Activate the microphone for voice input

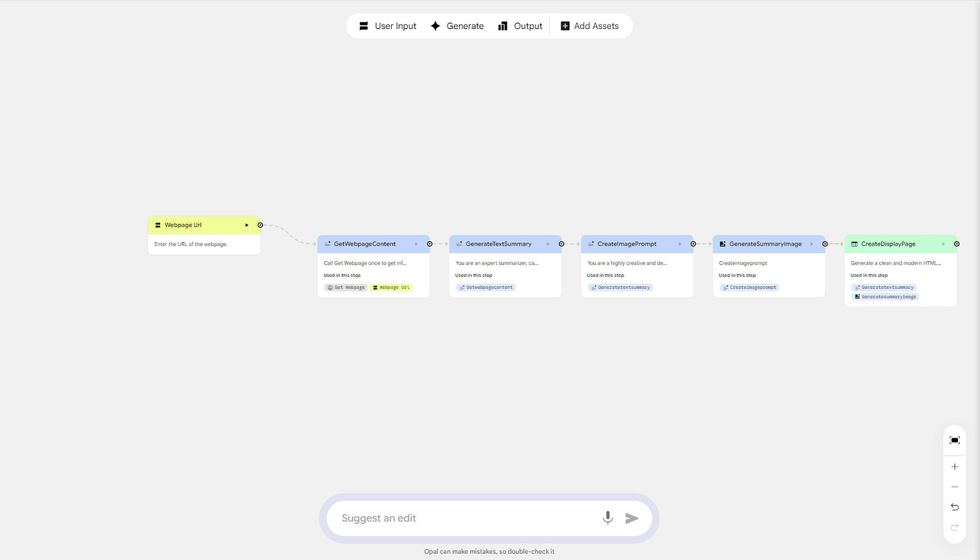(x=608, y=518)
